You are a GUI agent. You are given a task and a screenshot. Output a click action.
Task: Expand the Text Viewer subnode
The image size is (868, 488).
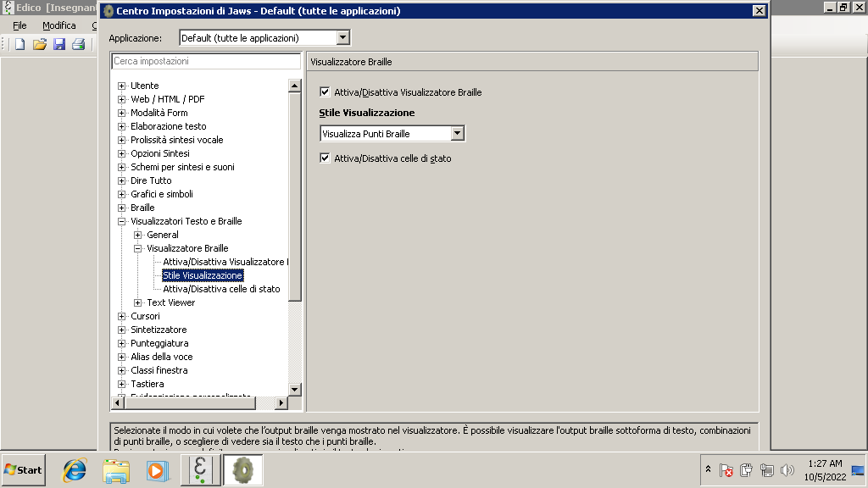click(x=138, y=302)
